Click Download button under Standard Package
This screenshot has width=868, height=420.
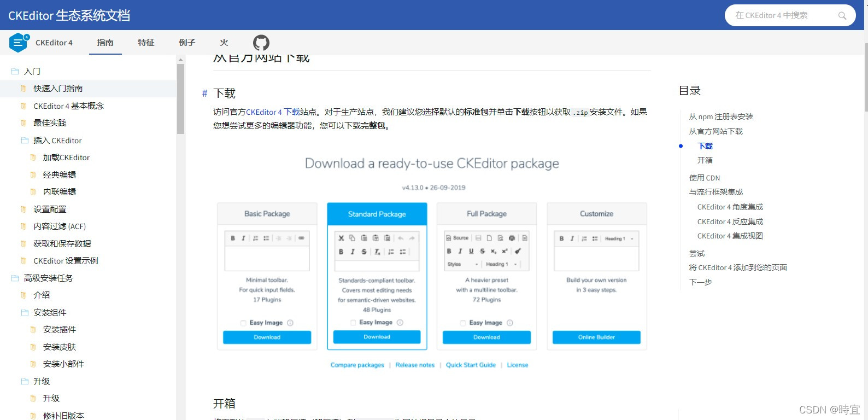coord(377,337)
